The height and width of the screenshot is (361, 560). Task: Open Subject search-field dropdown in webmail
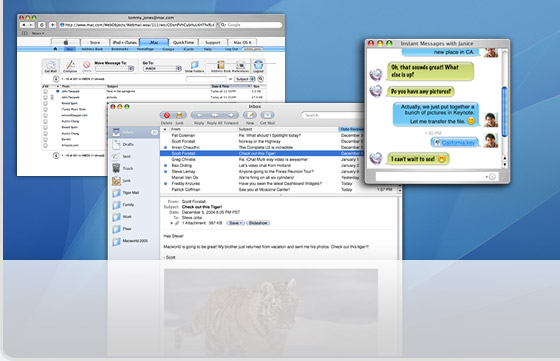click(x=245, y=79)
